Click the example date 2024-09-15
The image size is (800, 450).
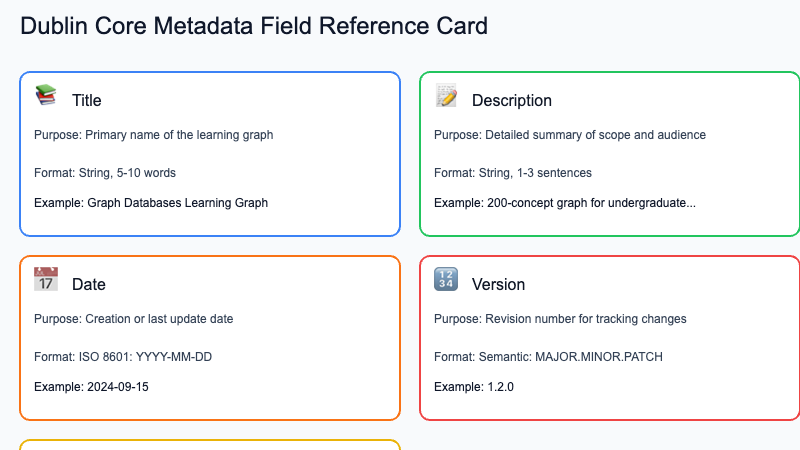click(x=91, y=386)
